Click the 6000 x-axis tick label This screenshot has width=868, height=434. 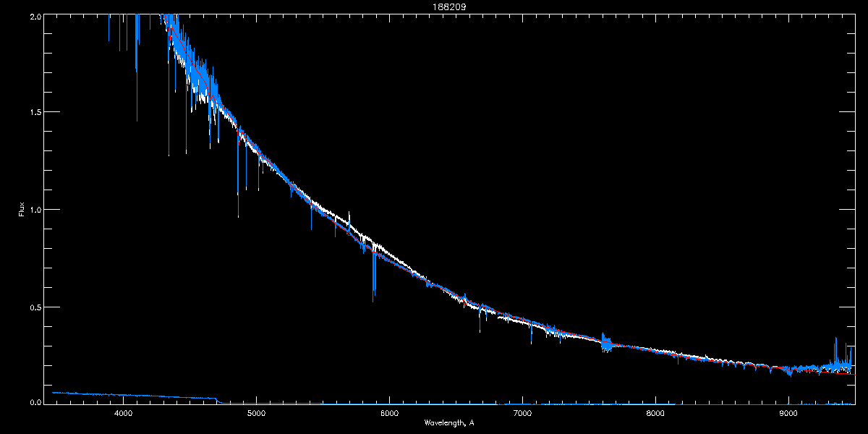click(x=389, y=414)
